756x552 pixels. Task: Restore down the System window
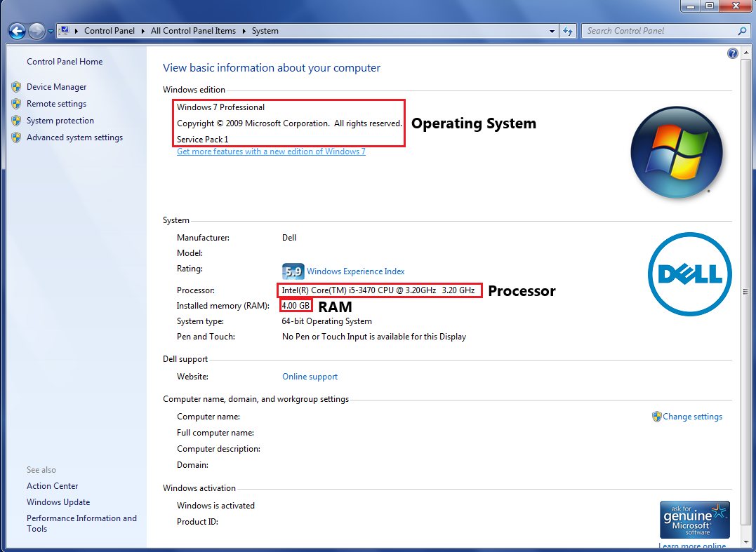tap(710, 6)
